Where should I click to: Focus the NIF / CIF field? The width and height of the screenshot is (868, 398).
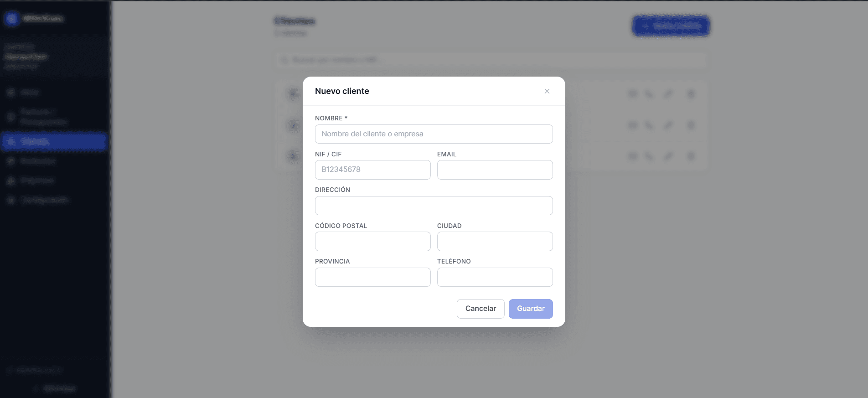(373, 170)
